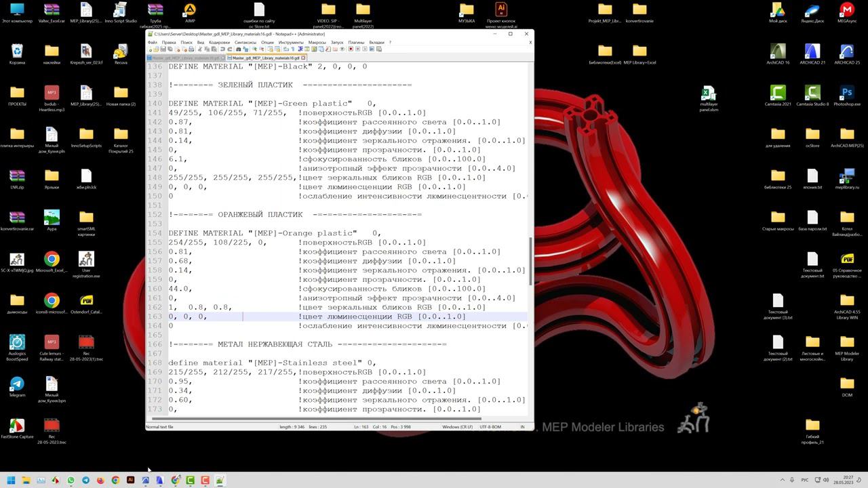Open the Windows Start menu

[x=12, y=480]
